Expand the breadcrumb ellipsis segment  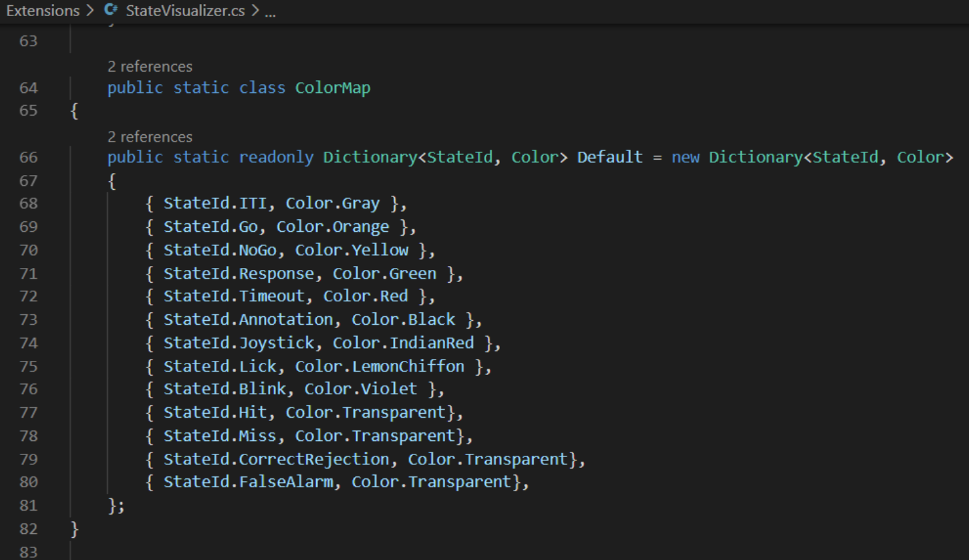(270, 11)
